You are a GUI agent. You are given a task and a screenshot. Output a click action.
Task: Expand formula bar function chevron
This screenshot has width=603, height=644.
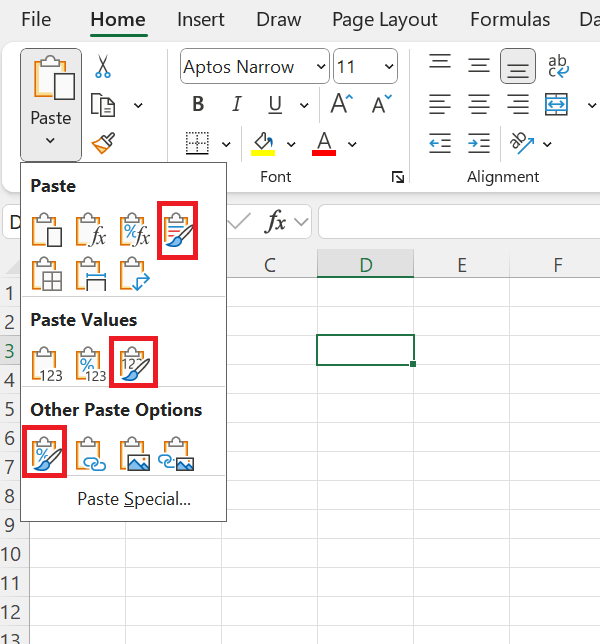tap(301, 222)
